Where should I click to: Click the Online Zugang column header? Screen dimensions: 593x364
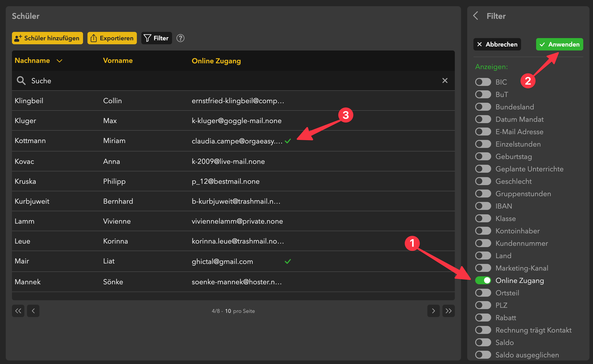[216, 61]
